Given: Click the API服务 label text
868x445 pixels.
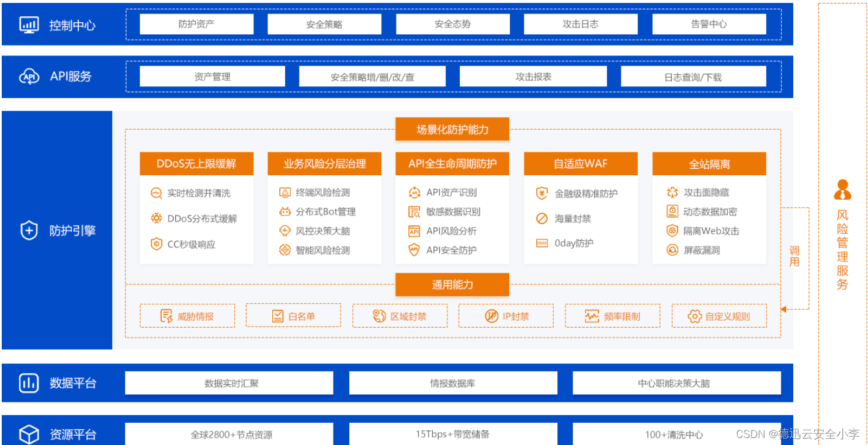Looking at the screenshot, I should pyautogui.click(x=71, y=76).
